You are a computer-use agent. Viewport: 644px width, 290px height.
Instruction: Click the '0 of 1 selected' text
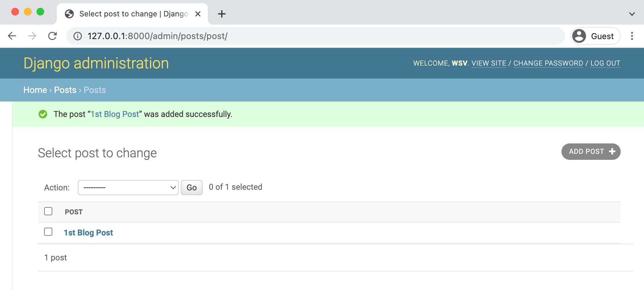pyautogui.click(x=235, y=187)
